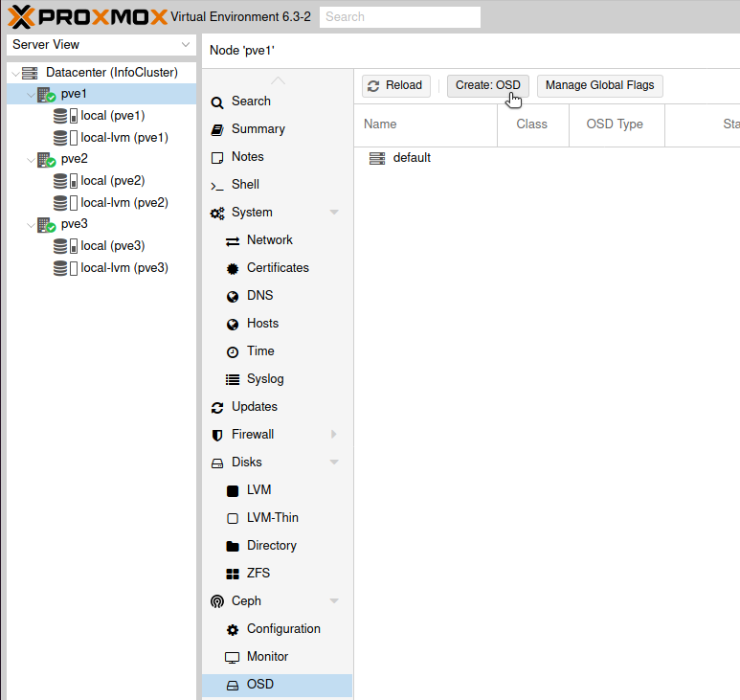Image resolution: width=740 pixels, height=700 pixels.
Task: Click the certificate badge icon
Action: click(233, 269)
